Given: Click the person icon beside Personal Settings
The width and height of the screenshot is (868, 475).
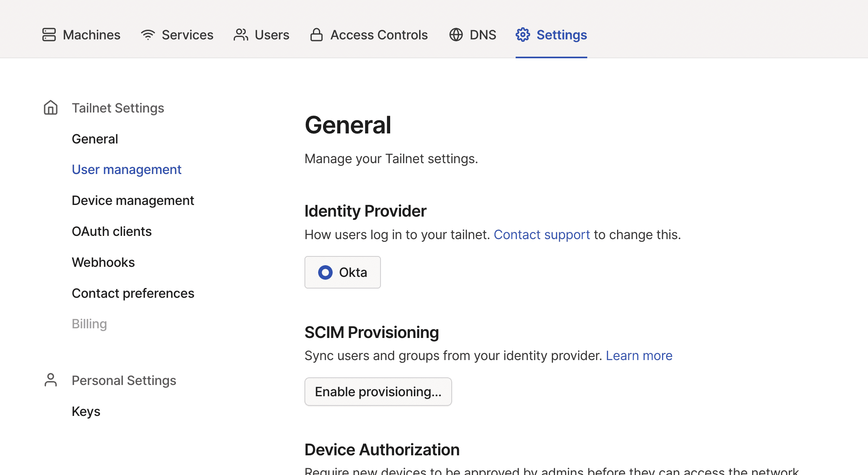Looking at the screenshot, I should click(50, 380).
